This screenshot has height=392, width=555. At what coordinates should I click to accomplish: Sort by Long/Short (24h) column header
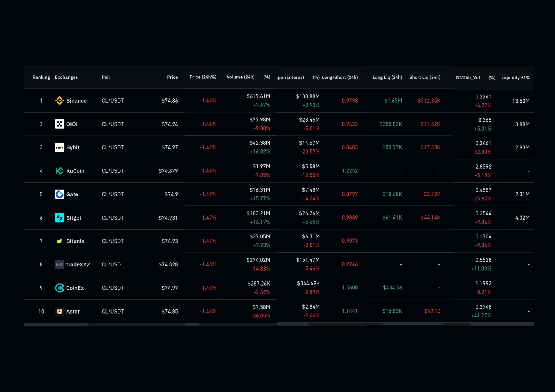tap(340, 77)
